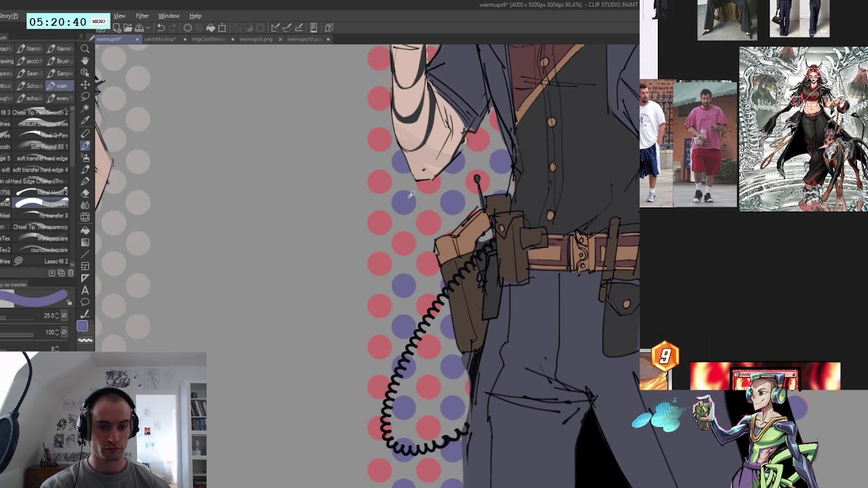The width and height of the screenshot is (868, 488).
Task: Toggle lock icon on brush stroke preview
Action: (x=69, y=302)
